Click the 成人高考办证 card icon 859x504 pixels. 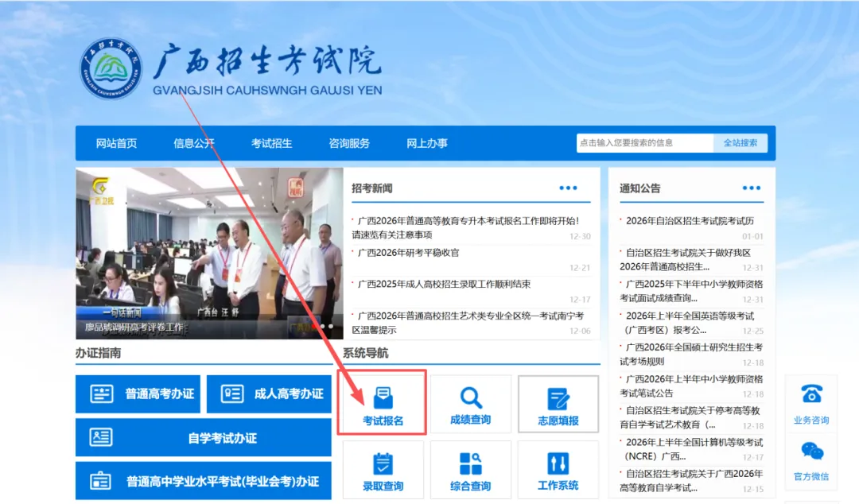tap(231, 394)
